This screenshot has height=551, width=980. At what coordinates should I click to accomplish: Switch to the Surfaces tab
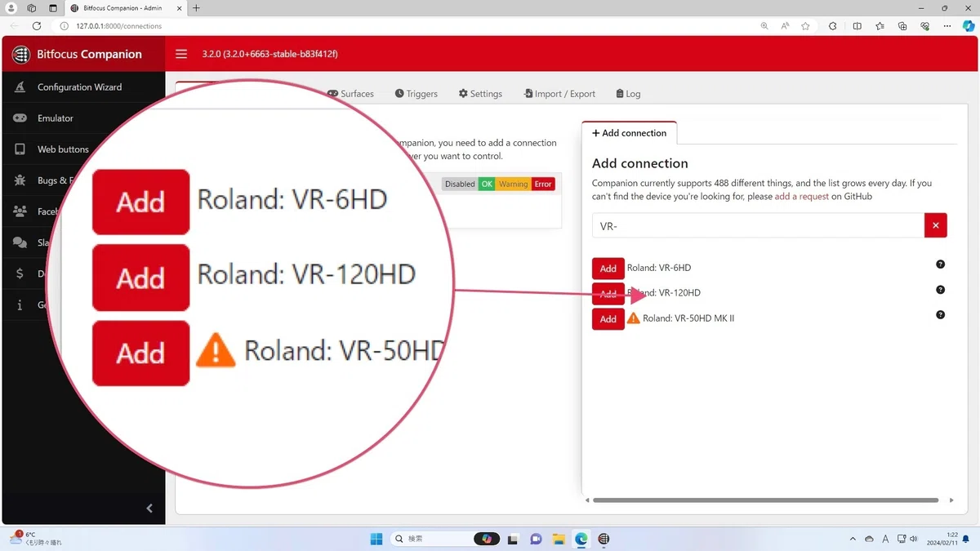350,94
